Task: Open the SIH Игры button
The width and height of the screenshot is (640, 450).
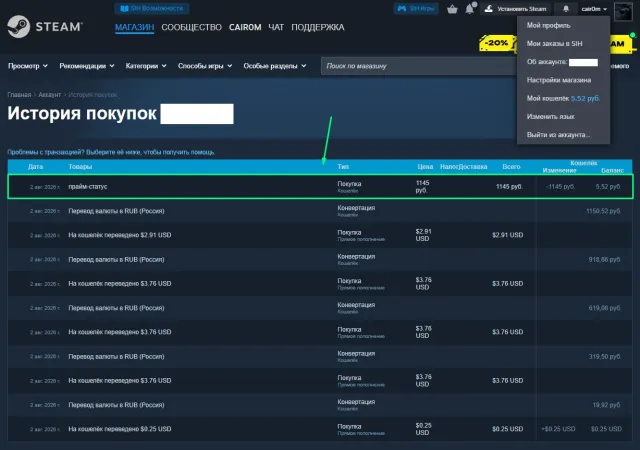Action: click(x=416, y=8)
